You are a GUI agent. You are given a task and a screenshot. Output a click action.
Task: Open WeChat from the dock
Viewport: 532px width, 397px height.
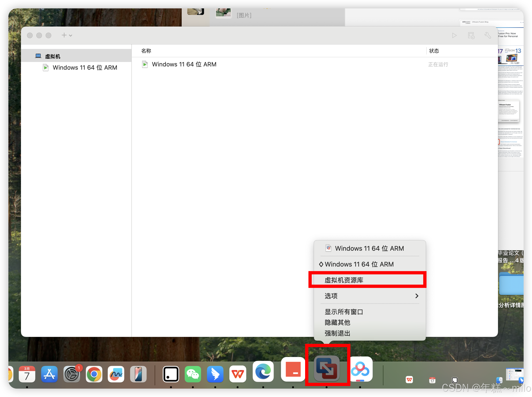193,374
